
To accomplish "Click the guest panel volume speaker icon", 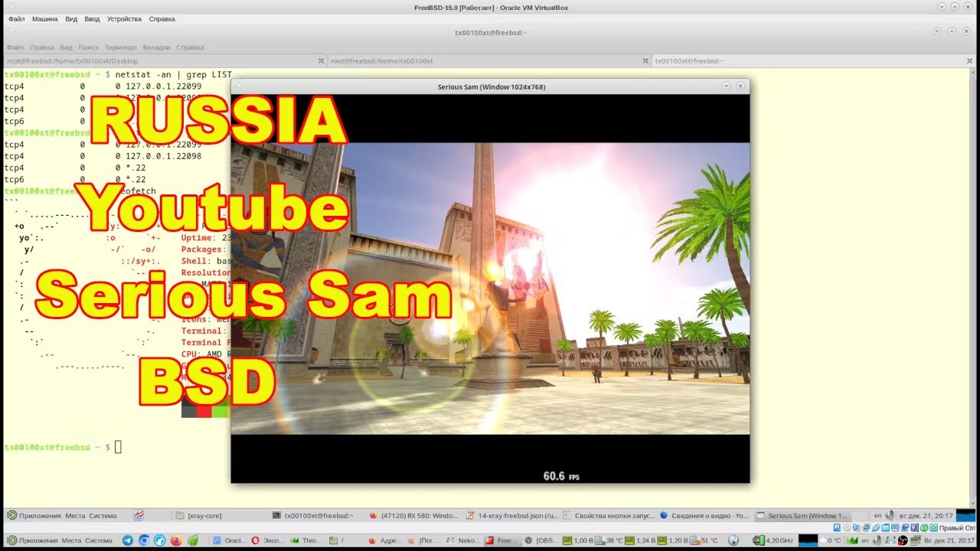I will tap(889, 516).
